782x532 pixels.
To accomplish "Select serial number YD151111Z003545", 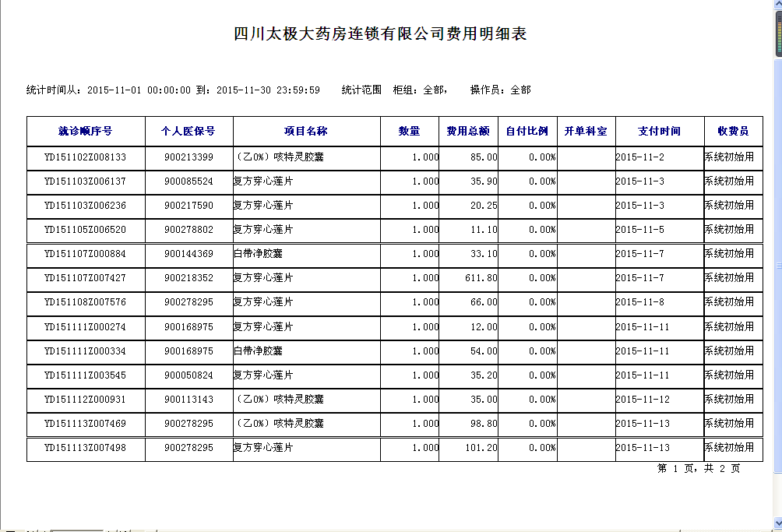I will [85, 375].
